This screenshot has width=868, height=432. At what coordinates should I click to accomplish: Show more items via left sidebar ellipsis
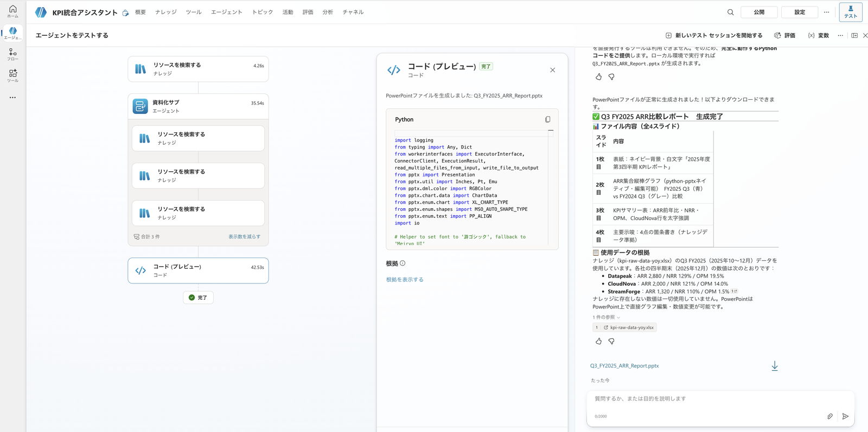12,98
